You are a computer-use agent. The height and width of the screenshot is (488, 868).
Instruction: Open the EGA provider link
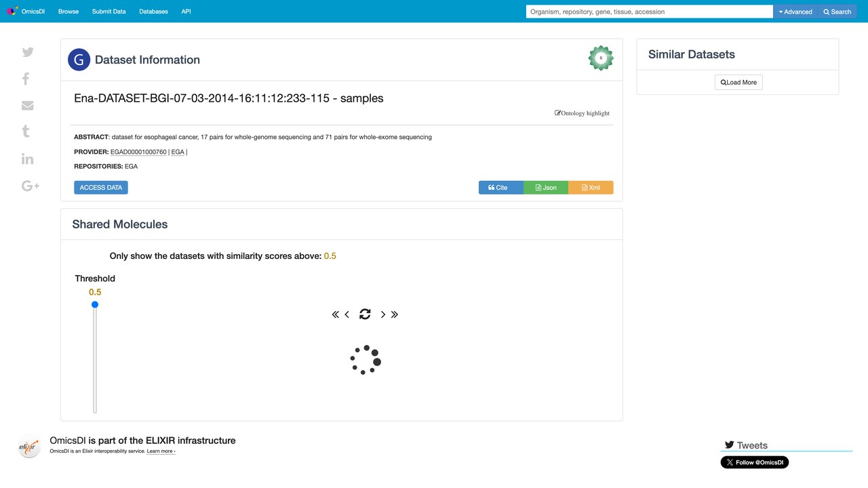click(x=178, y=152)
